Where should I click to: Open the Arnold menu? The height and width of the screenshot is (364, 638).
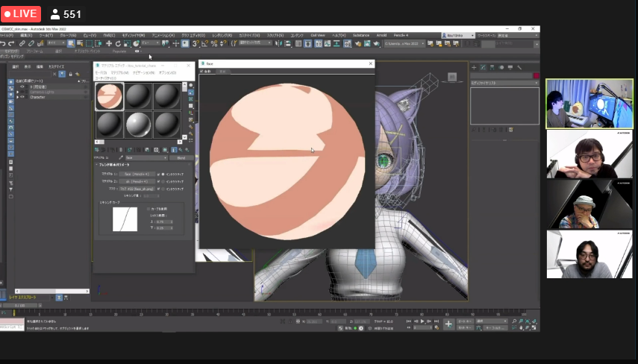pyautogui.click(x=381, y=35)
